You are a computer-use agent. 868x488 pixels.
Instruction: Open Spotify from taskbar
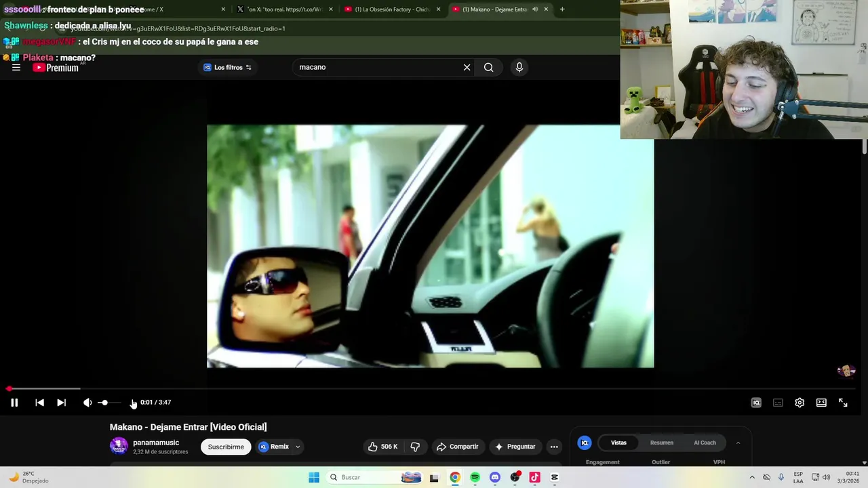point(475,477)
